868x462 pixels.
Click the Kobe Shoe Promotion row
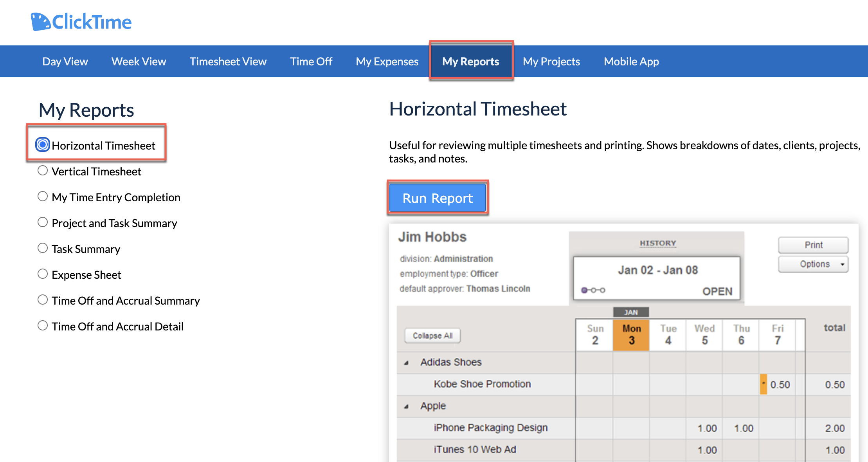pyautogui.click(x=624, y=384)
